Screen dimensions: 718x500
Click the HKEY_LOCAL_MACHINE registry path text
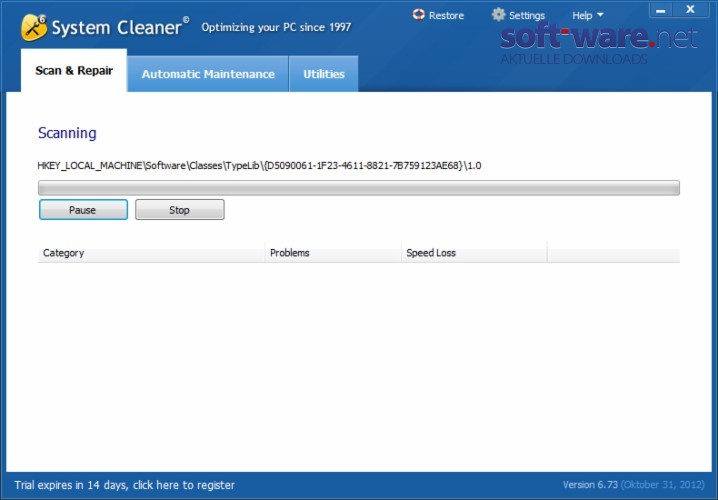pos(259,165)
